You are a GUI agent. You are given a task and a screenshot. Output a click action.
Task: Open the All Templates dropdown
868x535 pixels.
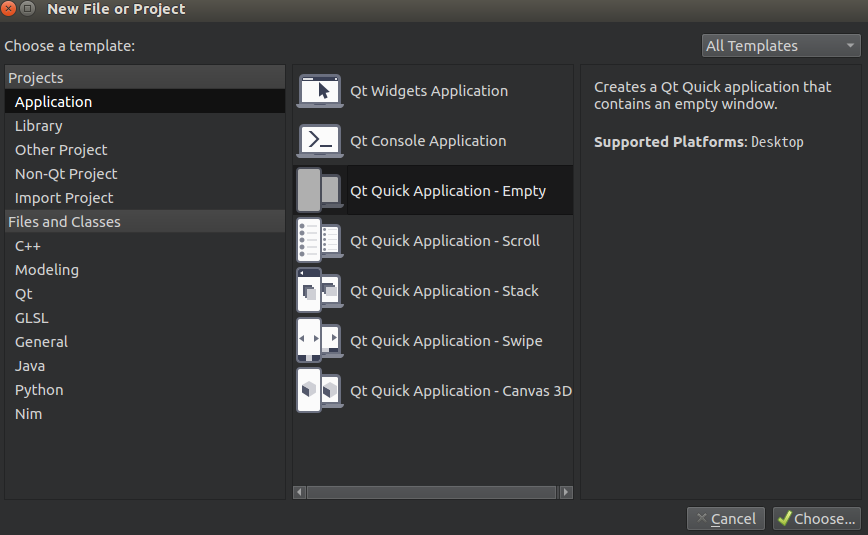781,45
